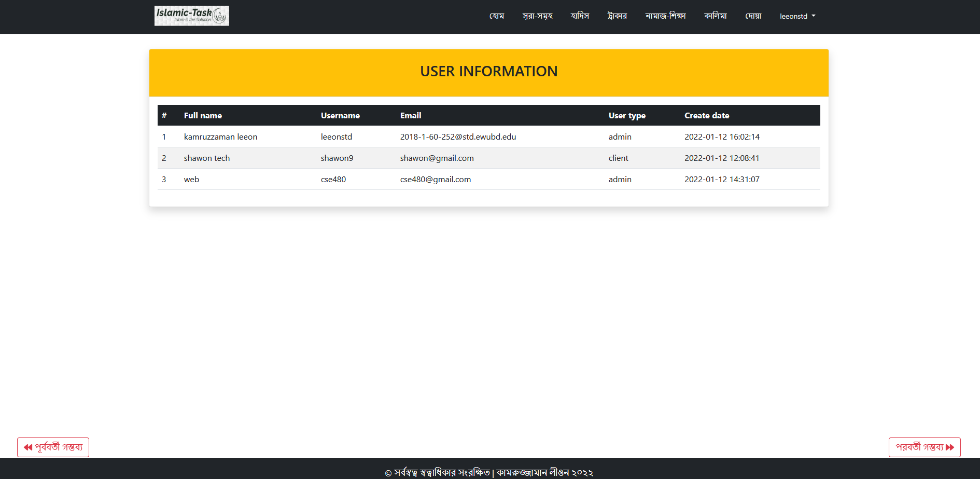Click the Create date column header

pos(707,116)
